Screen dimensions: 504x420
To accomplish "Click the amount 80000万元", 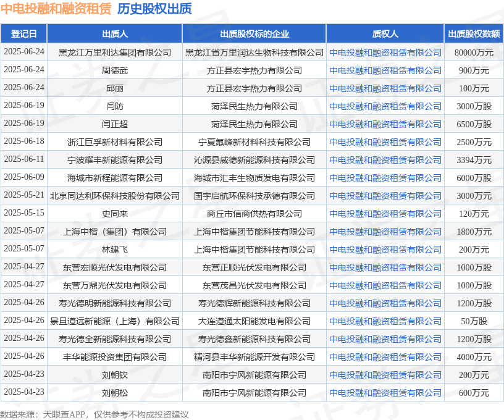I will 474,52.
